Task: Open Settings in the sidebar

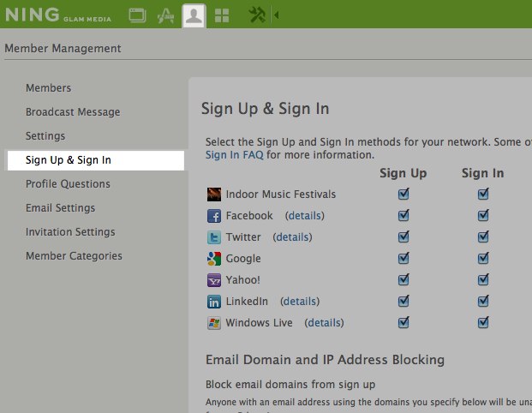Action: coord(45,136)
